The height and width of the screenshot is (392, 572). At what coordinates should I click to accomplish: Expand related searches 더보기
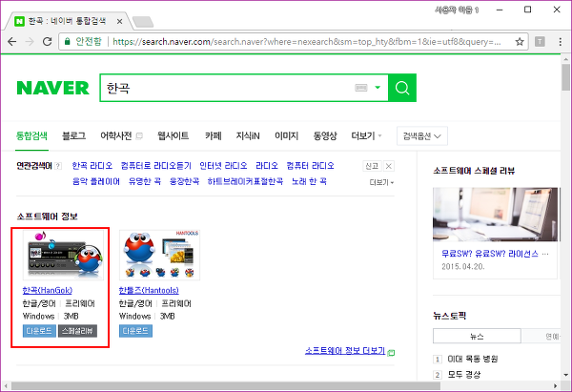tap(381, 182)
